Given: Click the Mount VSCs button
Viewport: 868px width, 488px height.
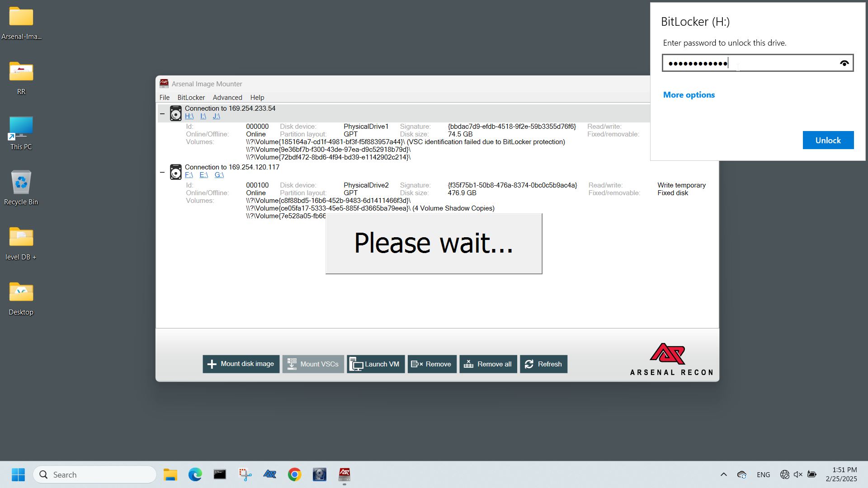Looking at the screenshot, I should (313, 364).
